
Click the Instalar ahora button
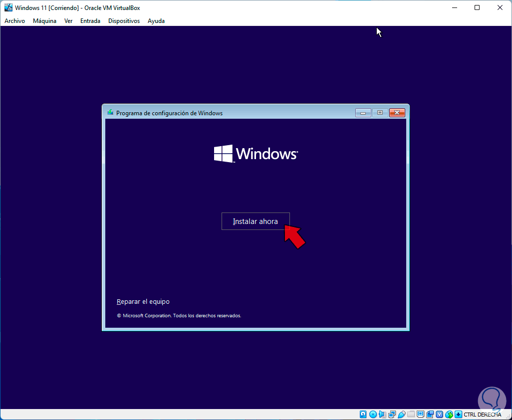pos(256,221)
